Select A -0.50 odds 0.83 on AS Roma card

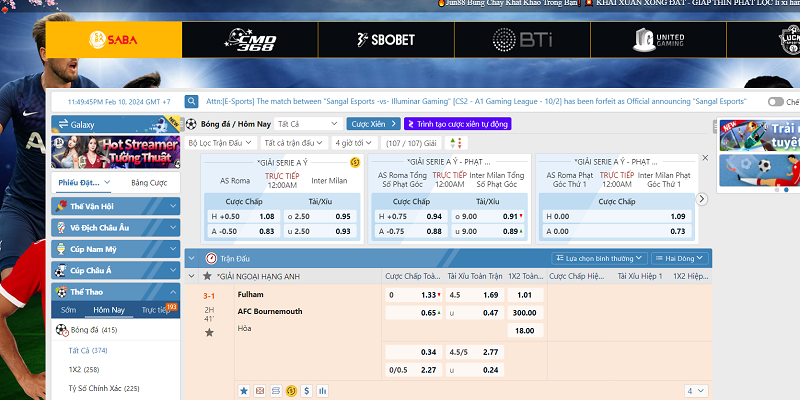point(243,231)
